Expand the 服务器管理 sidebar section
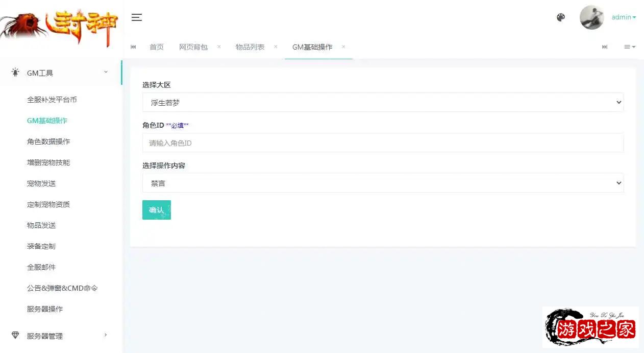The width and height of the screenshot is (644, 353). click(x=106, y=336)
